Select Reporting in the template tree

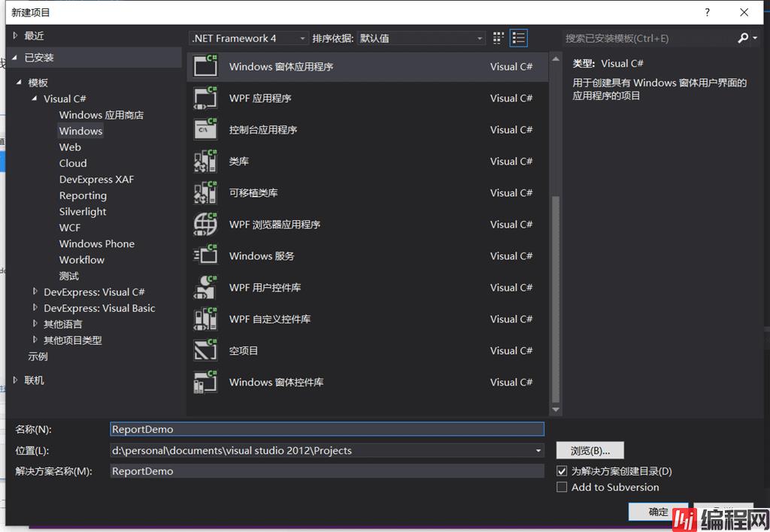coord(83,195)
